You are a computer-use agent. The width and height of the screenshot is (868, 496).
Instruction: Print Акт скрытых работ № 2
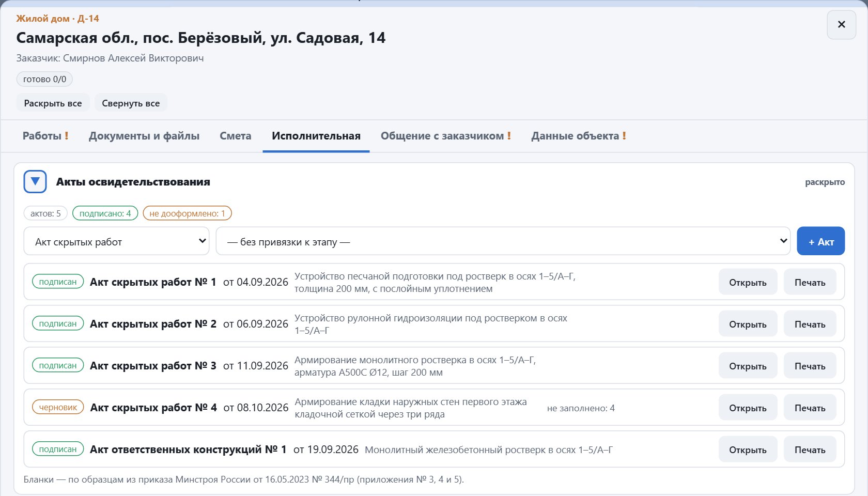[x=810, y=324]
